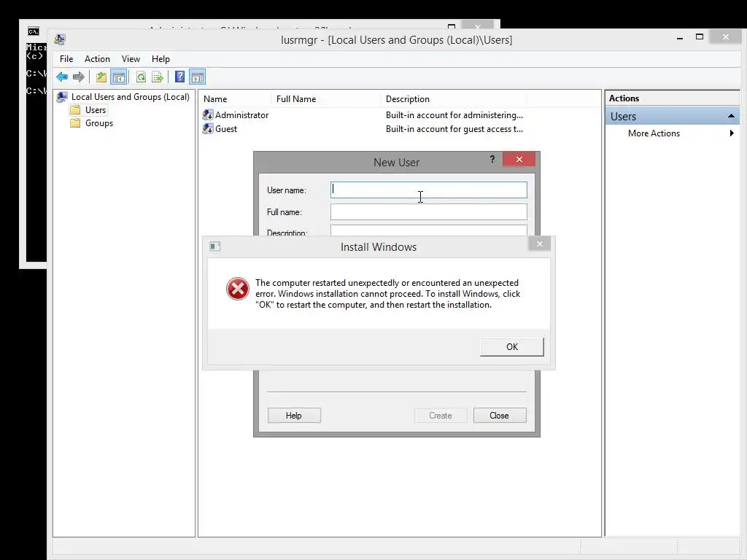Refresh the users list toolbar icon
747x560 pixels.
[x=141, y=77]
